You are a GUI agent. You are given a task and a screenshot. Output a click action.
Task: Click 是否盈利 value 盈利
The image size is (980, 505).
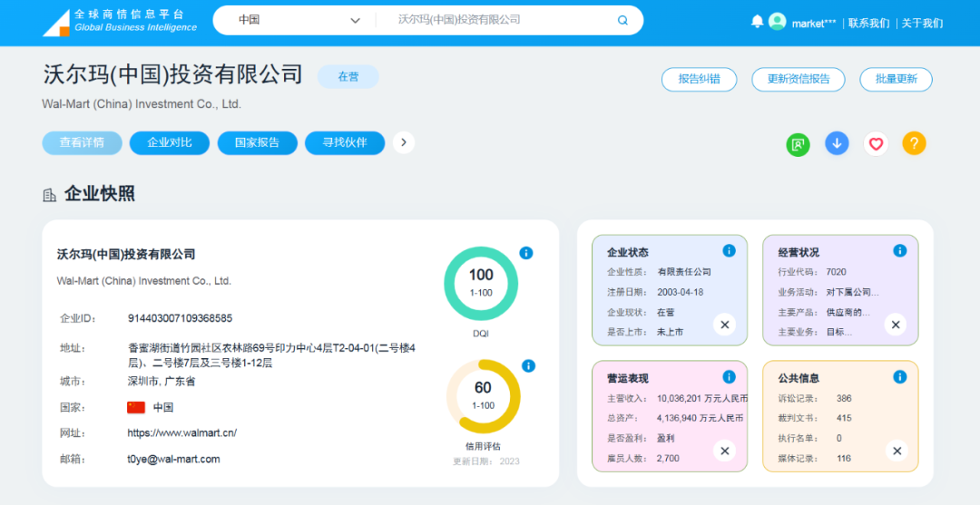666,438
